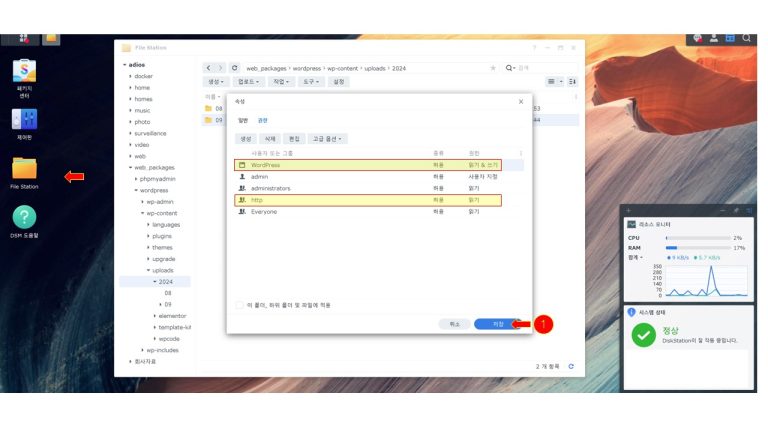The width and height of the screenshot is (768, 432).
Task: Switch to the General tab in properties
Action: coord(243,120)
